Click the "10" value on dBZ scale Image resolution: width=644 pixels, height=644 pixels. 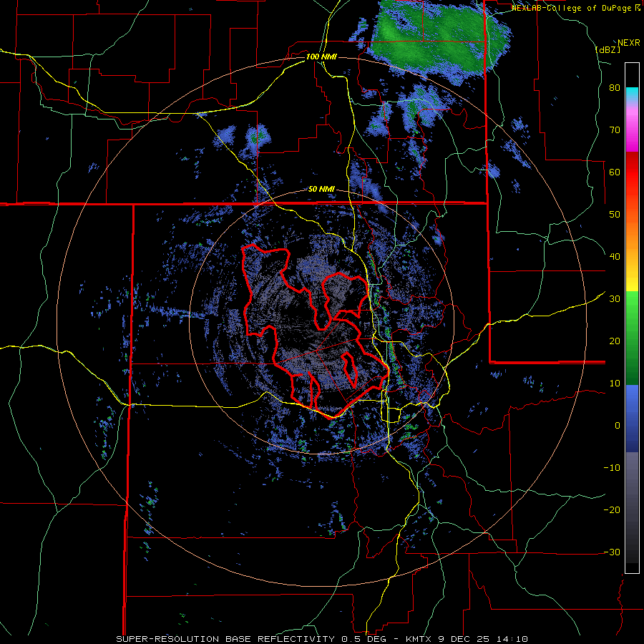point(615,384)
